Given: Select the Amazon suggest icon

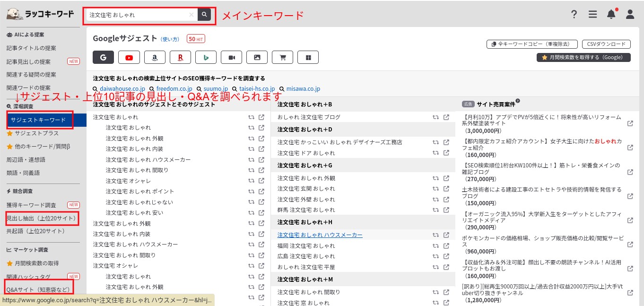Looking at the screenshot, I should pos(155,57).
